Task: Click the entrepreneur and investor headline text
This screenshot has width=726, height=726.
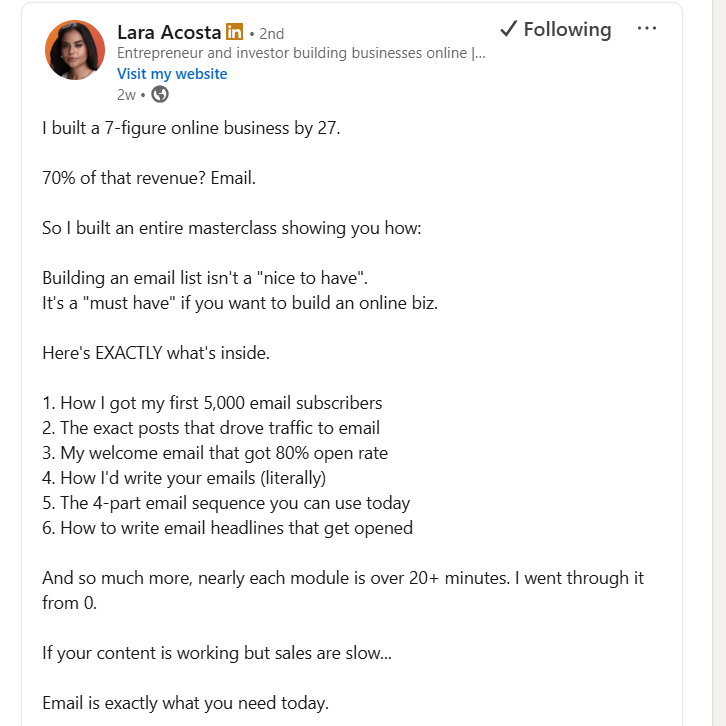Action: [300, 54]
